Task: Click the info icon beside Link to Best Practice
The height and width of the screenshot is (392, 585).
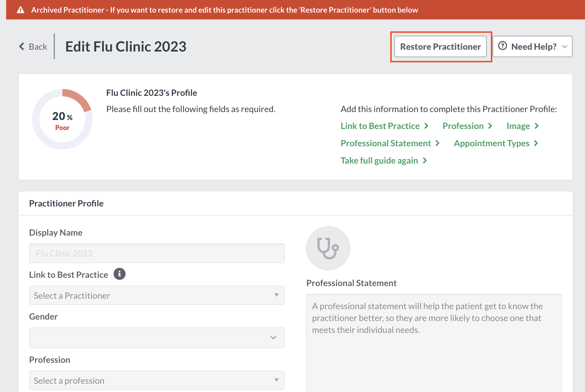Action: tap(119, 274)
